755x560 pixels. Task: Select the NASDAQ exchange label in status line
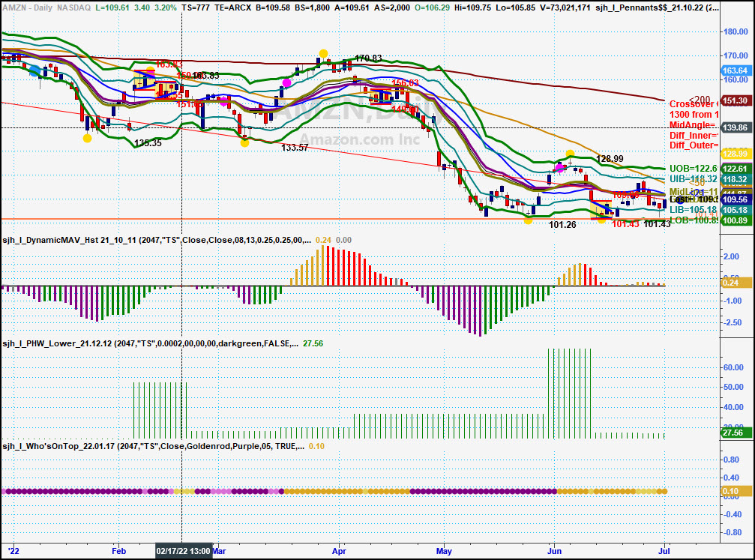coord(73,7)
